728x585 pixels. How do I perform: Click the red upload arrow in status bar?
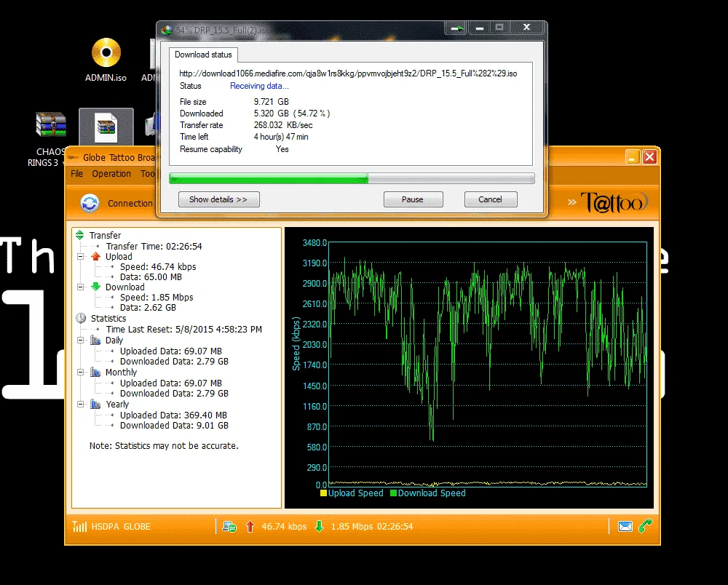coord(250,527)
